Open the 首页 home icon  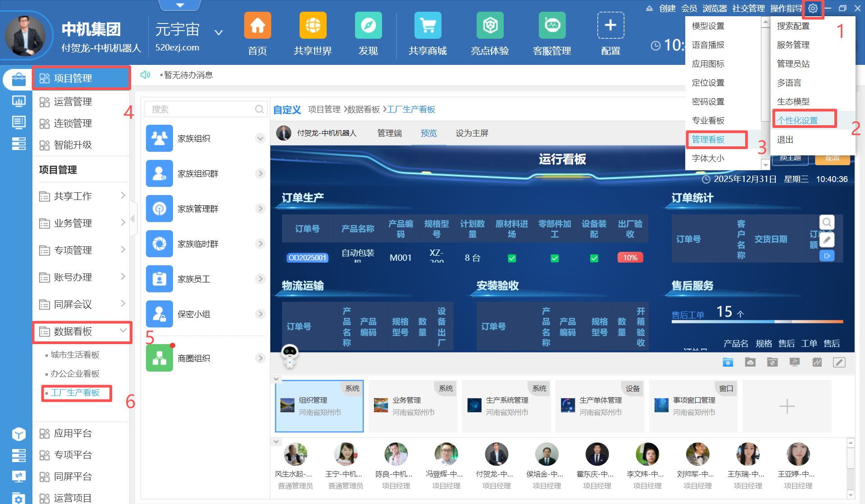click(x=257, y=26)
